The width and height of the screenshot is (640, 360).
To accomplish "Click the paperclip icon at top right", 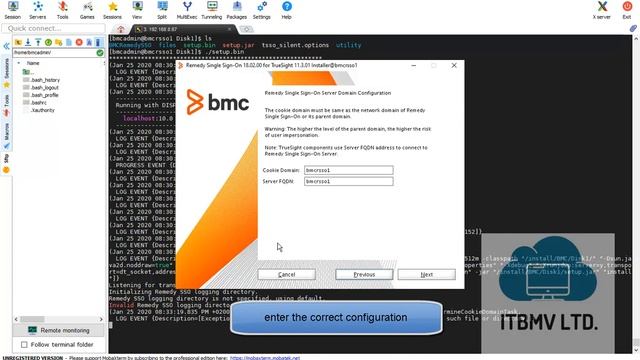I will pyautogui.click(x=633, y=29).
